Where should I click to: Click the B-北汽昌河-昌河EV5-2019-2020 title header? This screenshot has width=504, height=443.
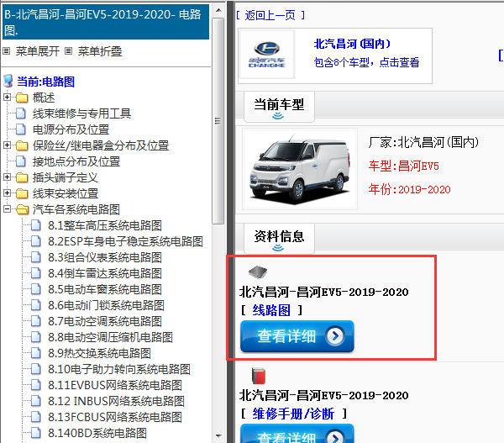click(x=106, y=22)
